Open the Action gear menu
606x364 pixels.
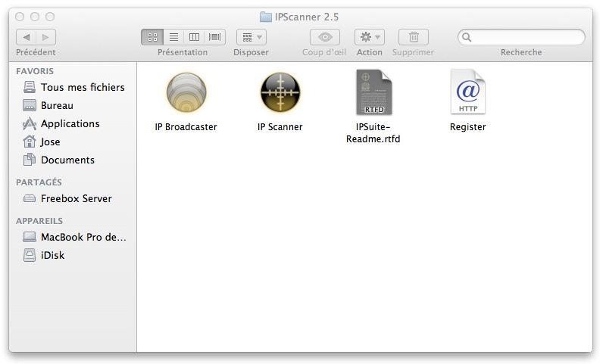370,37
